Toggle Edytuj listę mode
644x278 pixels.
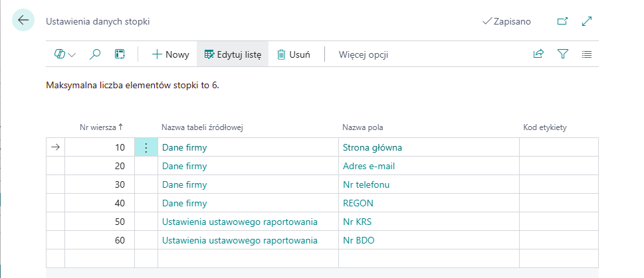[233, 54]
